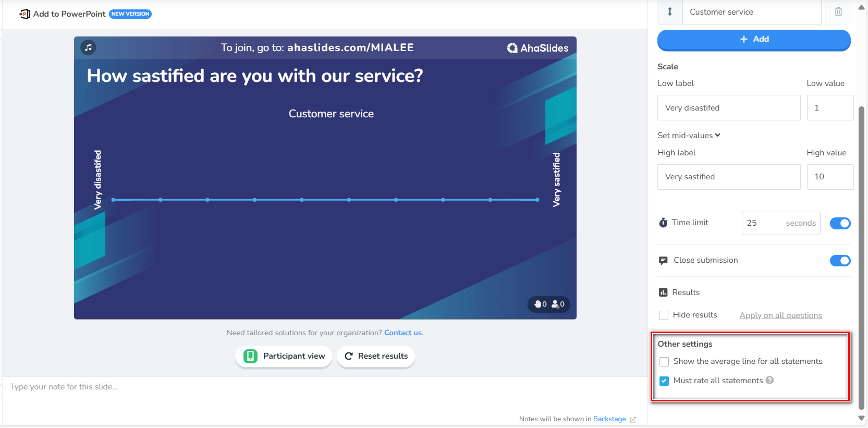Click the external link icon beside Backstage
Screen dimensions: 868x428
coord(633,419)
